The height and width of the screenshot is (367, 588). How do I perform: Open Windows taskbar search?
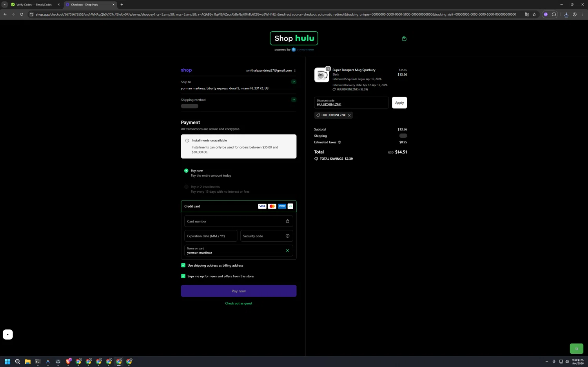[18, 362]
